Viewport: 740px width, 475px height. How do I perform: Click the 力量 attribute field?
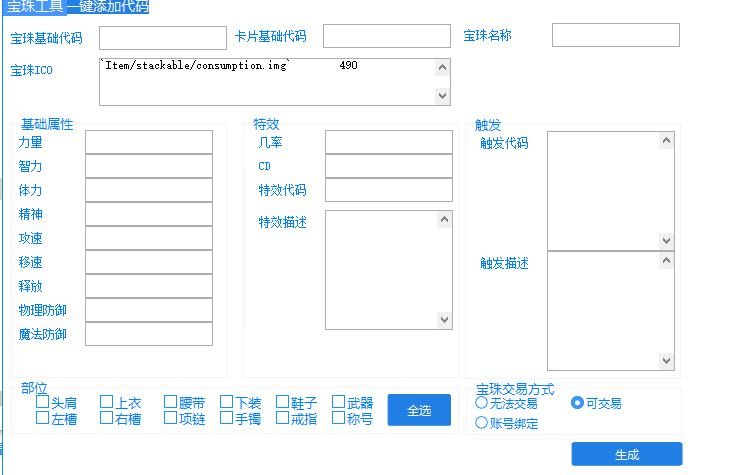(149, 142)
